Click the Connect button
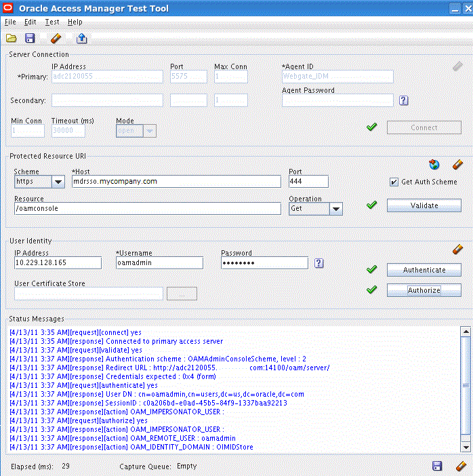This screenshot has width=473, height=476. 424,127
